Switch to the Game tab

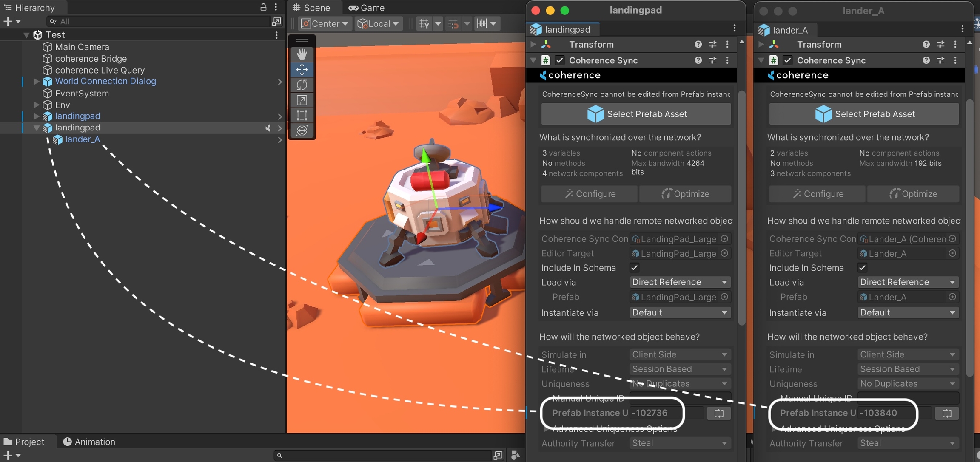[x=367, y=8]
